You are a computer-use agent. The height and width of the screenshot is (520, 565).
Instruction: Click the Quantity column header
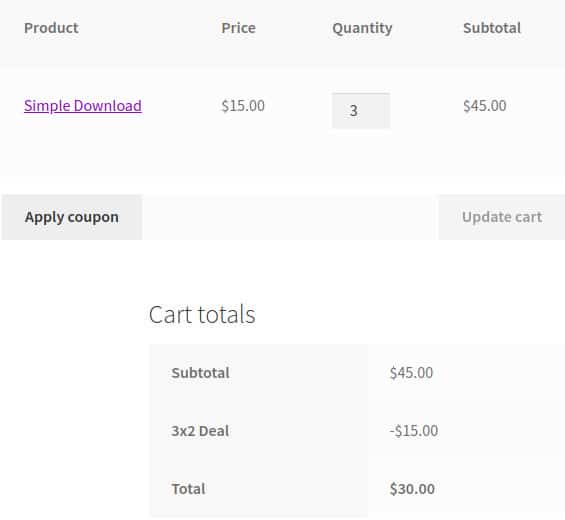362,28
